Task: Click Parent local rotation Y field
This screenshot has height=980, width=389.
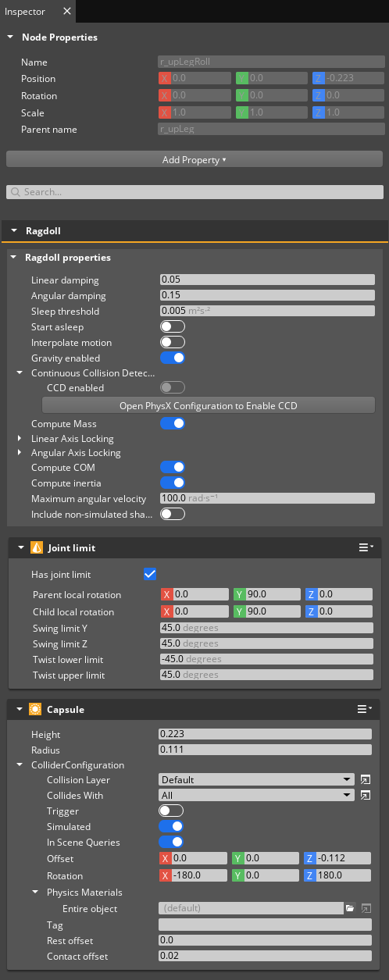Action: pyautogui.click(x=266, y=594)
